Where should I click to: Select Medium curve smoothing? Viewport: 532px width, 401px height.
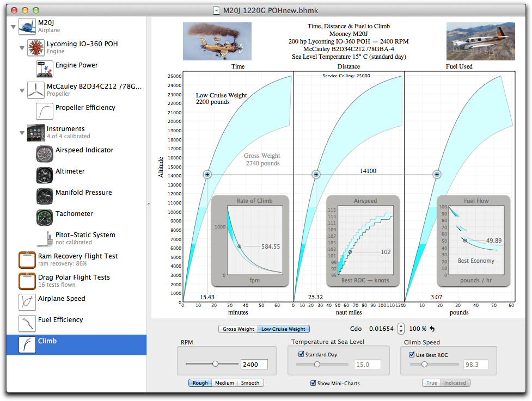[x=224, y=383]
